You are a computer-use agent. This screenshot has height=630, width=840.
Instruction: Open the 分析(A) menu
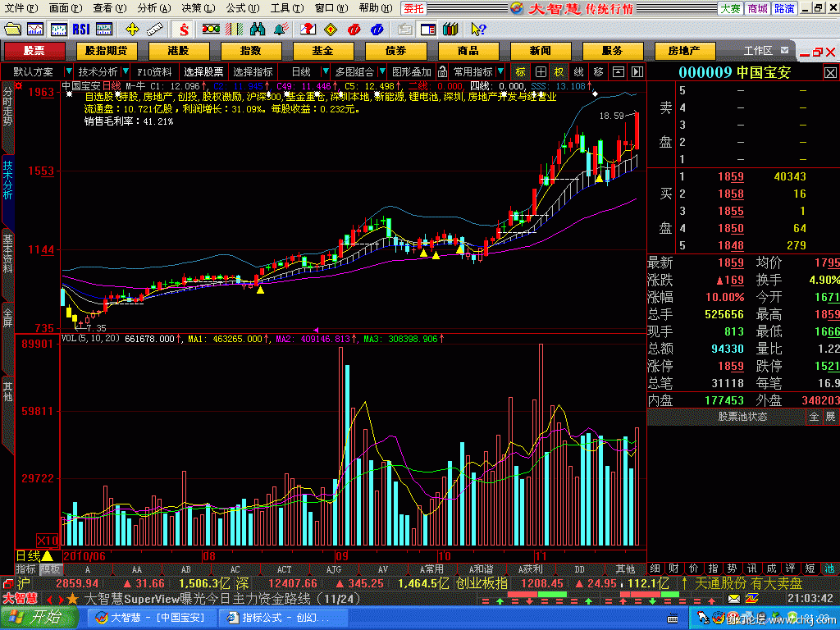click(x=153, y=8)
